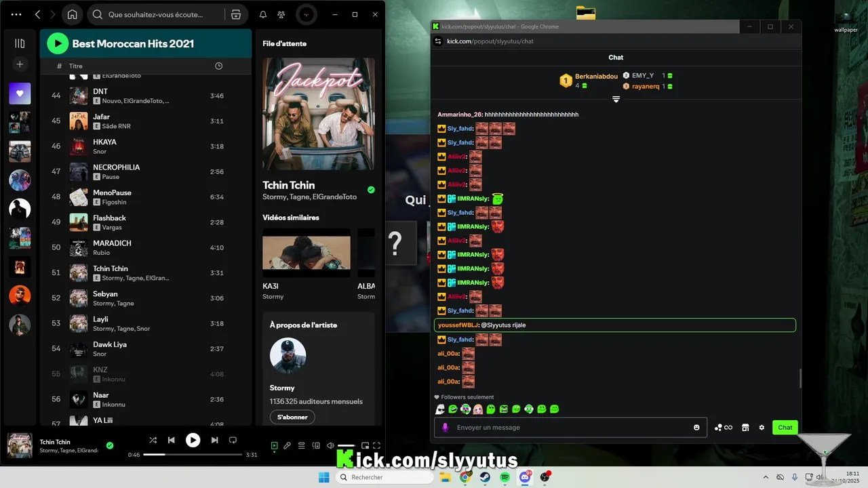Open Berkaniabdou on the chat leaderboard
This screenshot has height=488, width=868.
[596, 77]
